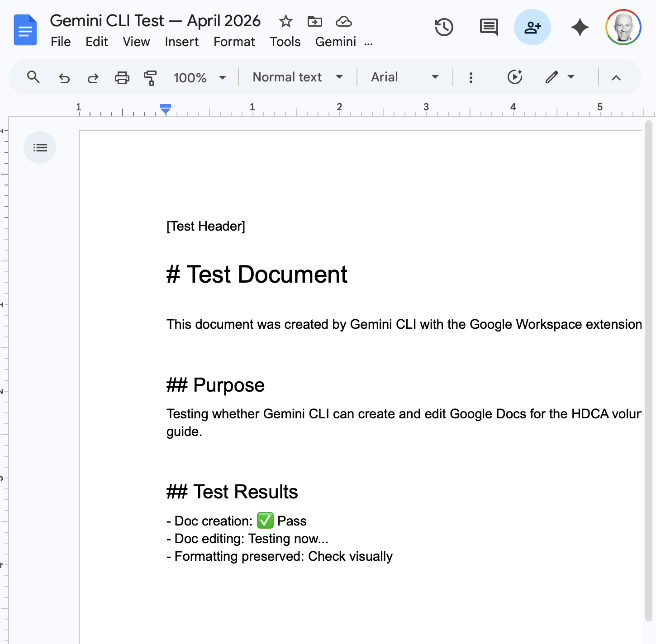Show the document outline

click(40, 147)
